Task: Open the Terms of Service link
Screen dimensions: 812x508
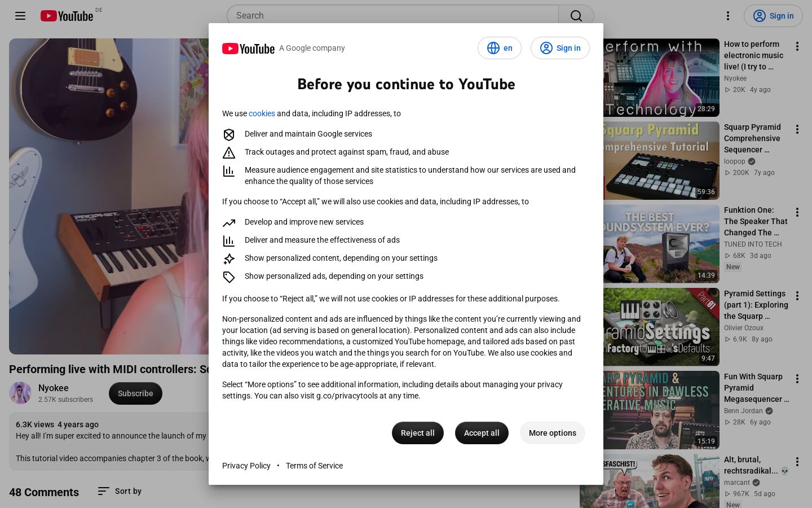Action: click(x=314, y=466)
